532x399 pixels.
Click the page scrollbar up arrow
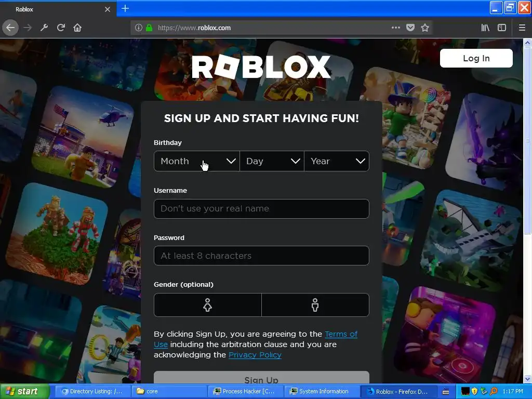click(x=527, y=43)
